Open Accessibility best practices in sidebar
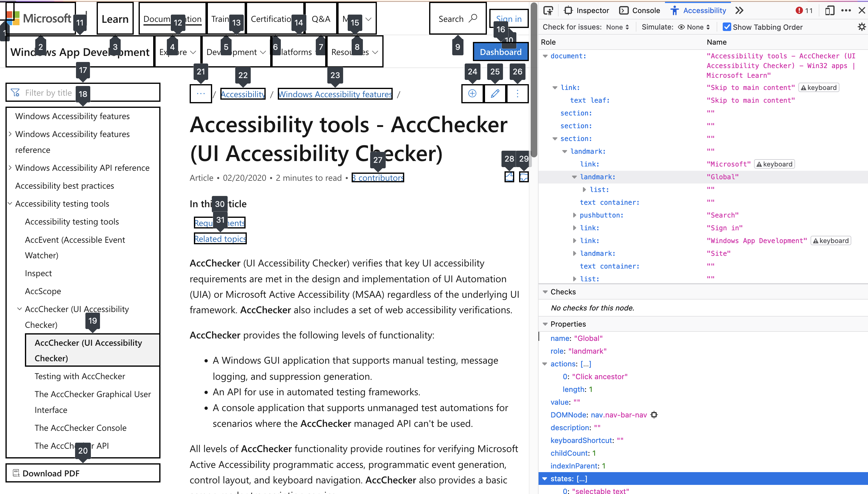 click(x=64, y=186)
